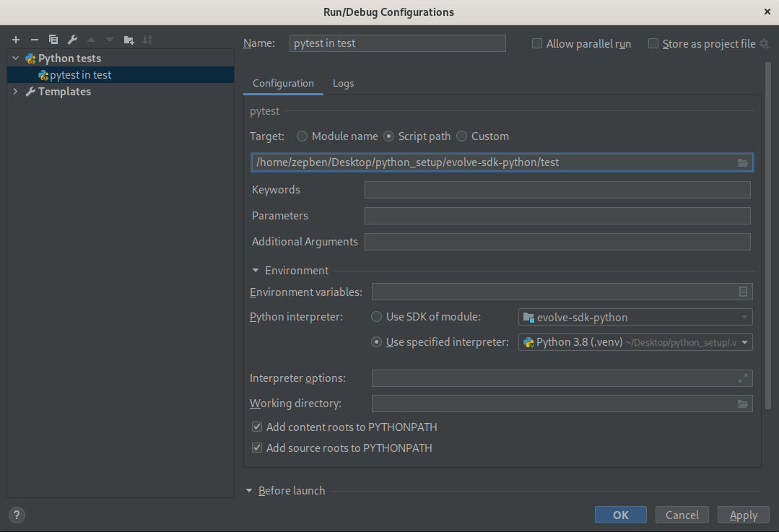Image resolution: width=779 pixels, height=532 pixels.
Task: Click into the Keywords input field
Action: 557,190
